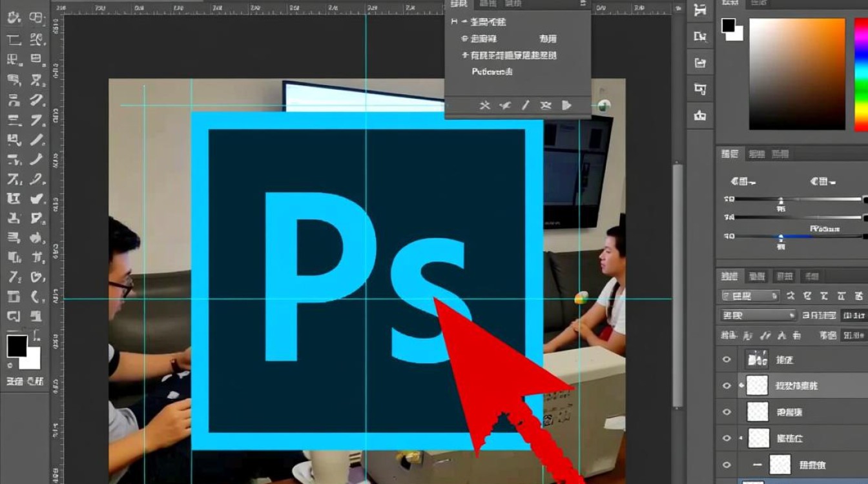Click the second layer filter icon beside the kind dropdown

pyautogui.click(x=807, y=296)
